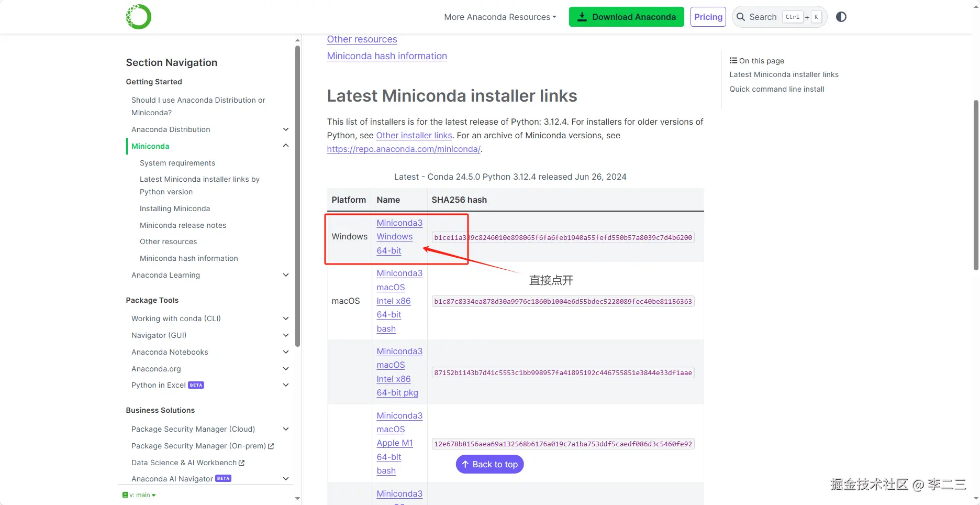Screen dimensions: 980x505
Task: Open Working with conda (CLI) sidebar item
Action: click(x=176, y=319)
